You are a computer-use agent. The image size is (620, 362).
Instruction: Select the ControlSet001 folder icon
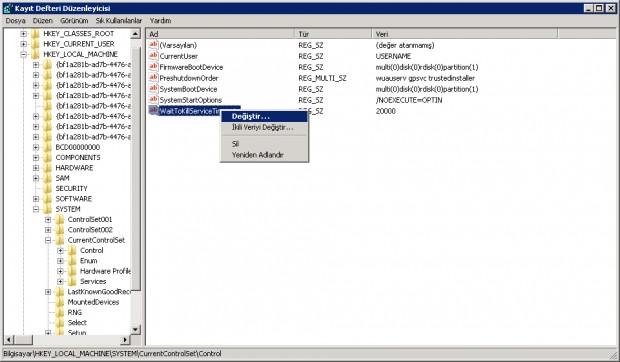point(60,219)
